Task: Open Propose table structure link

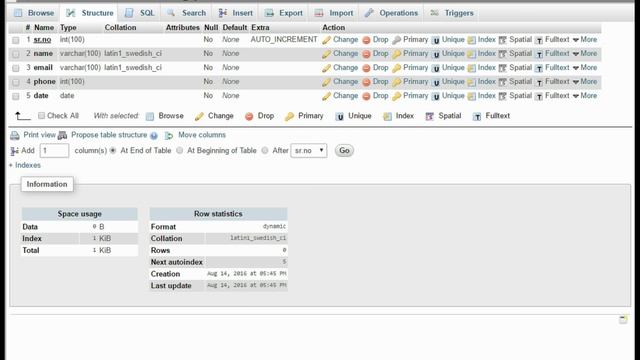Action: pos(109,135)
